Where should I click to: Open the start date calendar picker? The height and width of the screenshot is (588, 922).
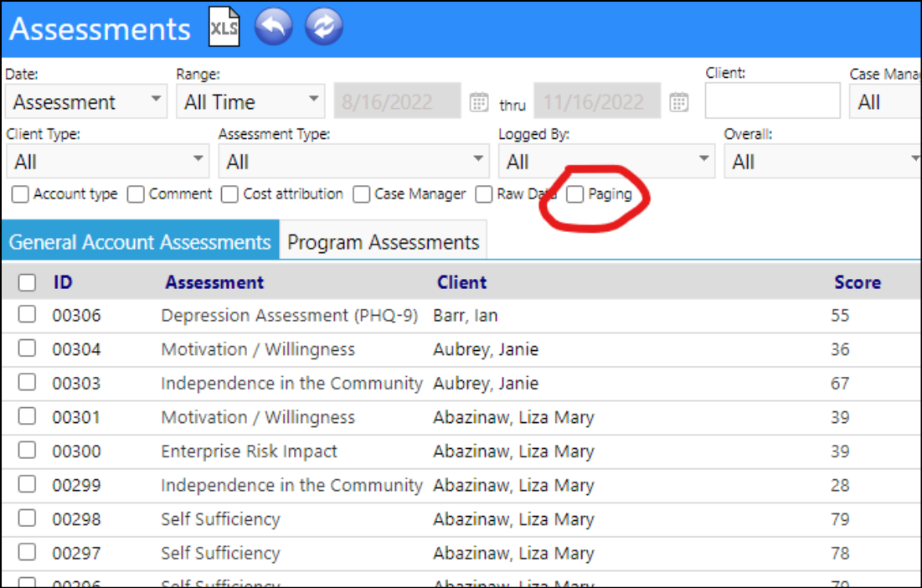tap(479, 101)
